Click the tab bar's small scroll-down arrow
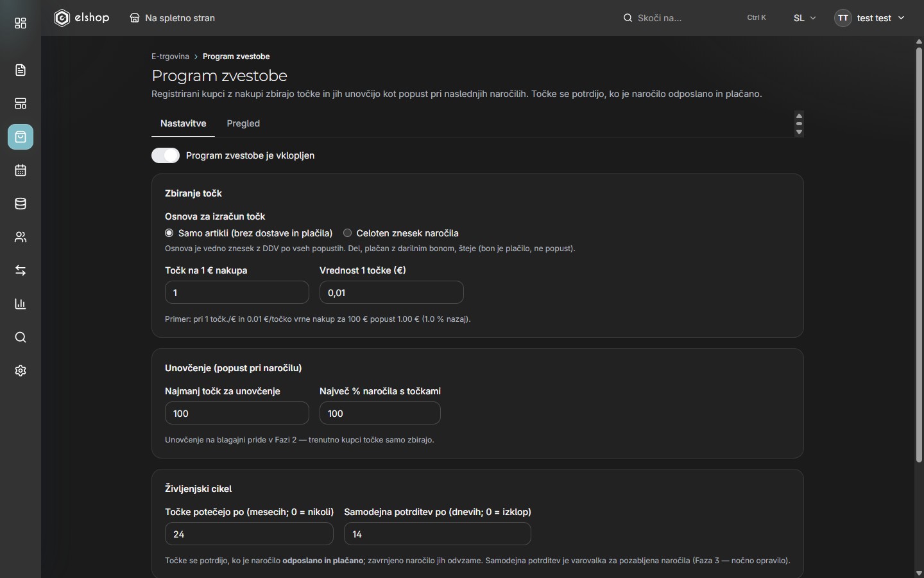Image resolution: width=924 pixels, height=578 pixels. point(799,132)
